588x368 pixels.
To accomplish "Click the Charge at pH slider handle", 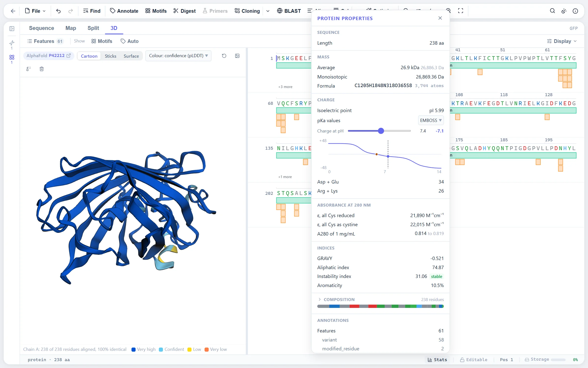I will pos(381,131).
